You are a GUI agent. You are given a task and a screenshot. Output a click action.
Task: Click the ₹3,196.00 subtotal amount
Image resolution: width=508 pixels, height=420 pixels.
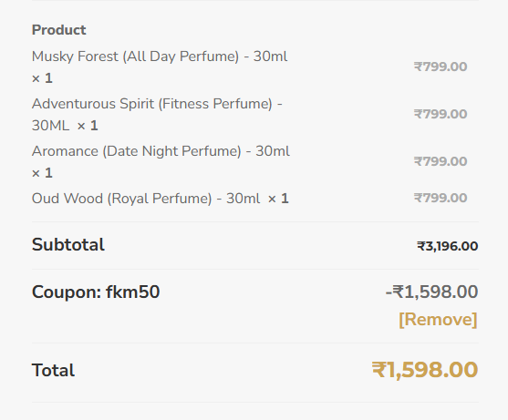click(448, 246)
